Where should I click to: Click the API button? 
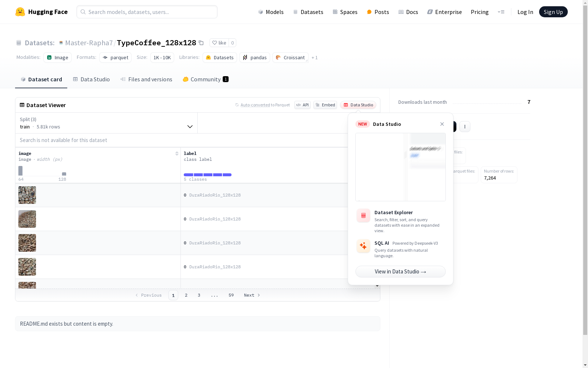[x=302, y=105]
